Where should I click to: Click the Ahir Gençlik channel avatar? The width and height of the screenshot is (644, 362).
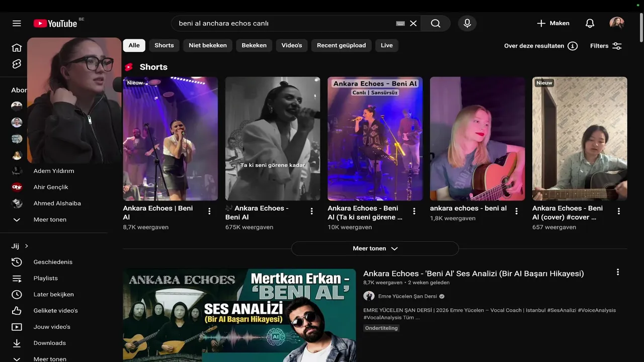pyautogui.click(x=17, y=187)
